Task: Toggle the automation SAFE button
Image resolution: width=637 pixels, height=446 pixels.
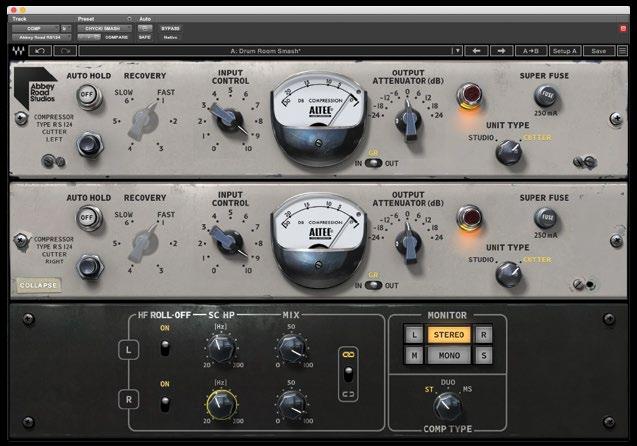Action: (145, 37)
